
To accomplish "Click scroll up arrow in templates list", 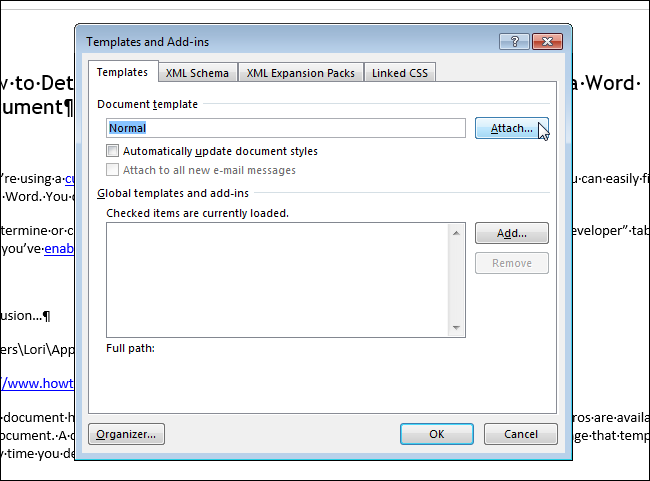I will (x=456, y=233).
